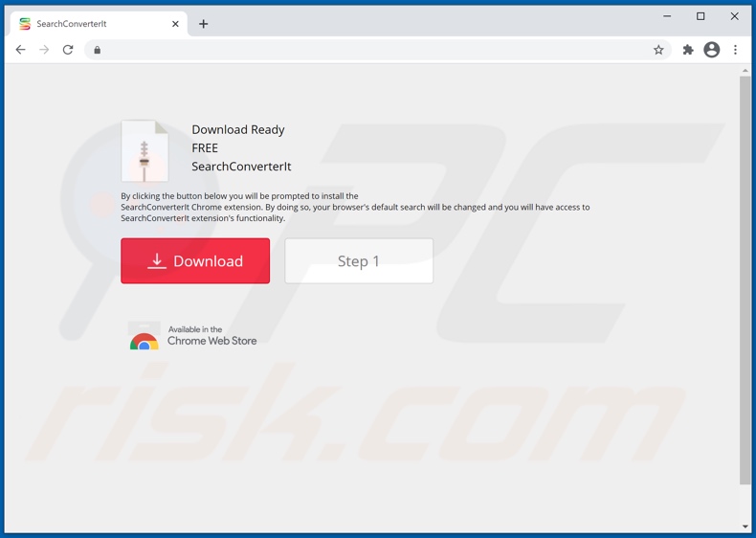
Task: Click the padlock site info icon
Action: pyautogui.click(x=98, y=50)
